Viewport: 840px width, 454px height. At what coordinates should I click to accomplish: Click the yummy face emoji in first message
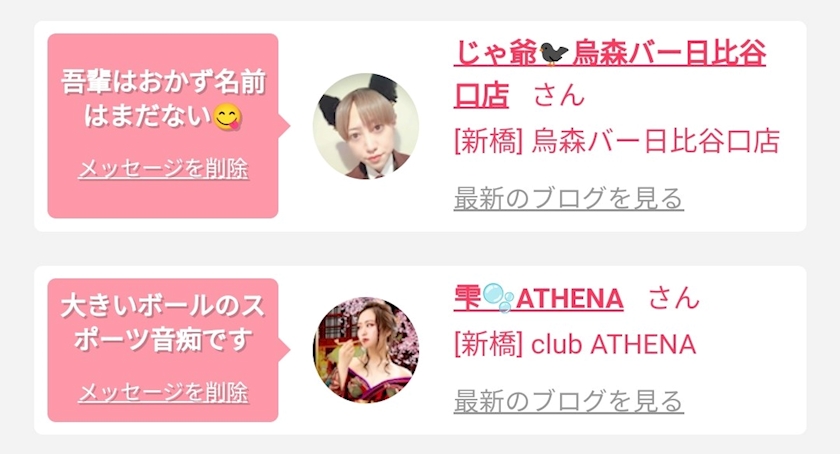tap(228, 117)
